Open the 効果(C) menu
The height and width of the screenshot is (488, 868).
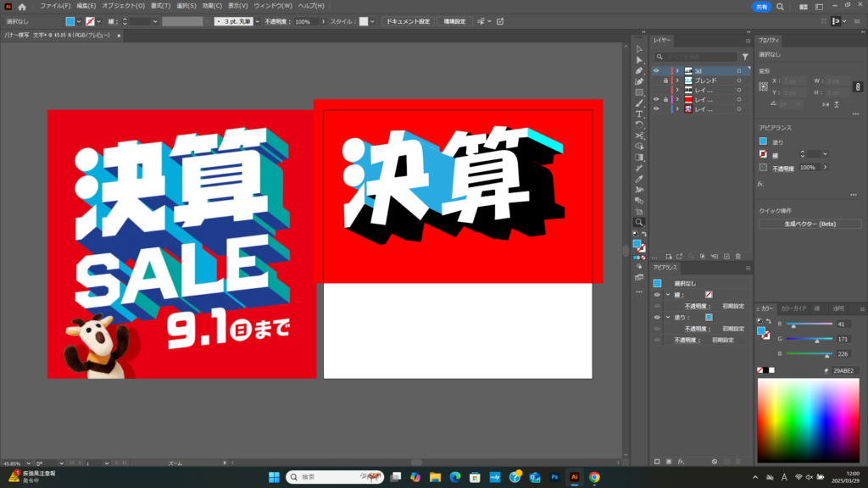212,6
